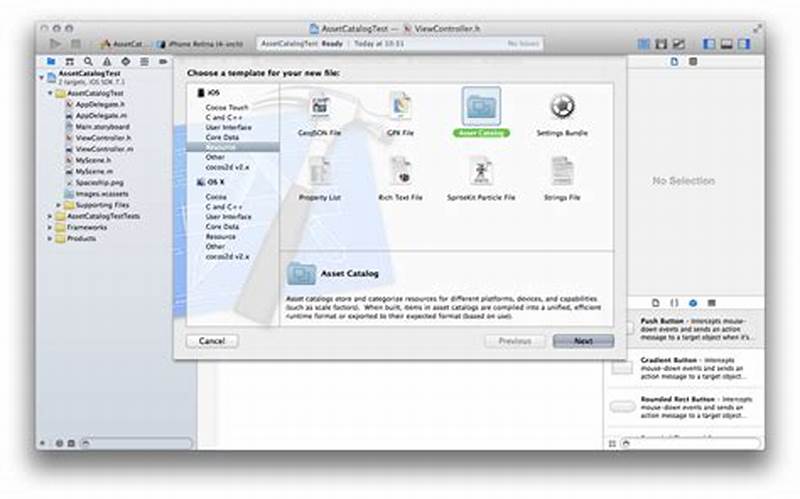Show the Media library icon

[711, 303]
